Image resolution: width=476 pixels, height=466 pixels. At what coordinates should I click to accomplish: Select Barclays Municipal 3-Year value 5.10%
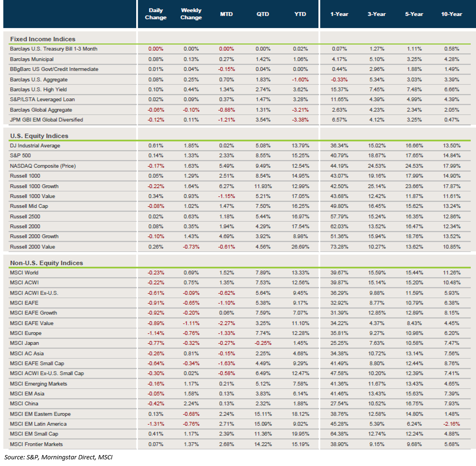coord(377,59)
